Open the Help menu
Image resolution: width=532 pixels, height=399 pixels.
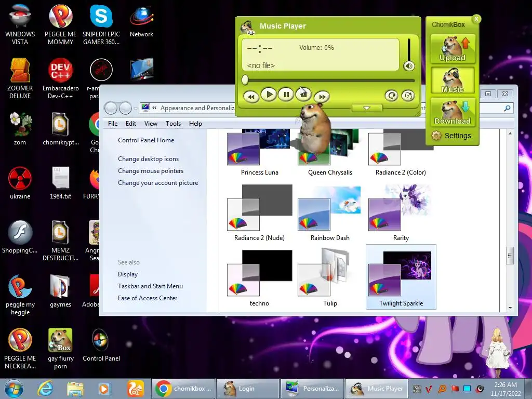pos(195,124)
